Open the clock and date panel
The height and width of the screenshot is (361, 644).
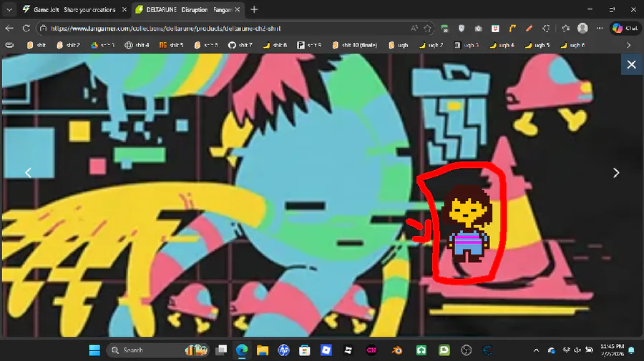pos(612,350)
